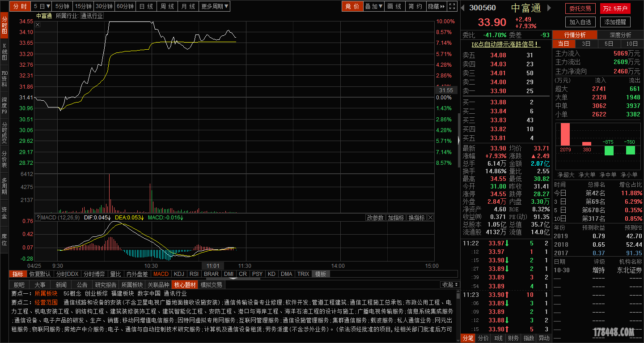Image resolution: width=644 pixels, height=343 pixels.
Task: Open 分时图 in left sidebar
Action: point(4,25)
